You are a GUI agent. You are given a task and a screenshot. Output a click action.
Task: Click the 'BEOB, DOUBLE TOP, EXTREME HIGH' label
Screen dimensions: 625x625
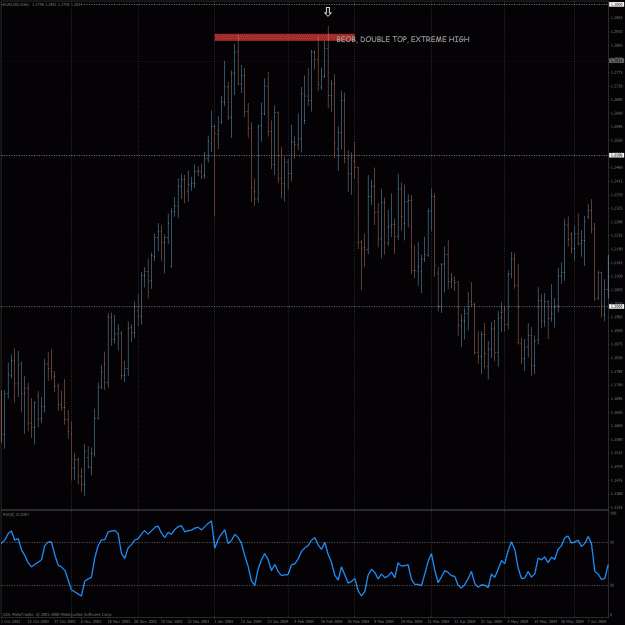(403, 39)
